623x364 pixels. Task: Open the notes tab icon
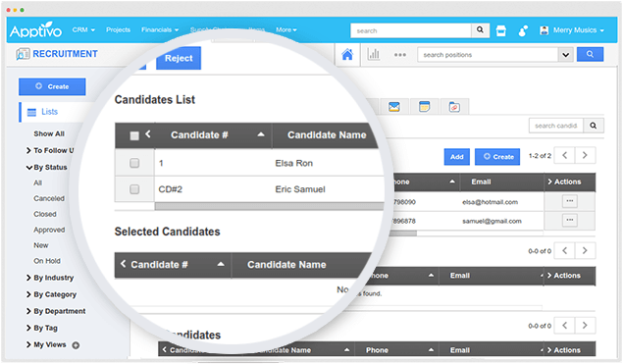(425, 107)
